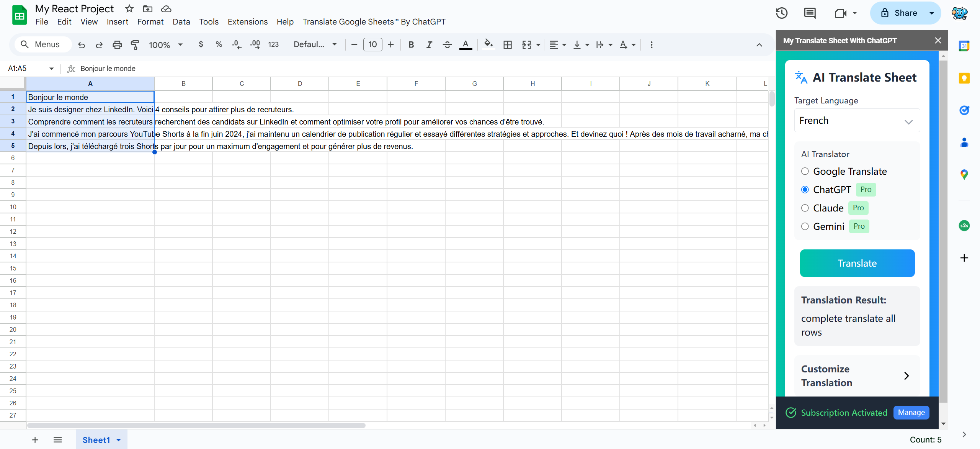Open the comments icon

point(810,13)
